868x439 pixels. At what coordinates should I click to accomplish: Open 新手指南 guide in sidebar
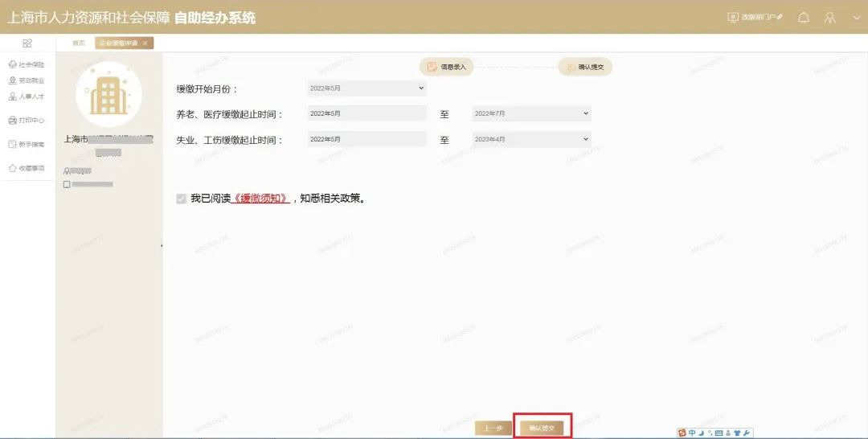click(26, 144)
